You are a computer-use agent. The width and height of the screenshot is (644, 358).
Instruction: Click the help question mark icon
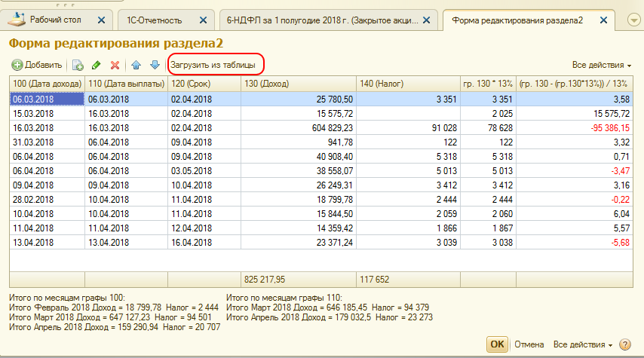[624, 344]
